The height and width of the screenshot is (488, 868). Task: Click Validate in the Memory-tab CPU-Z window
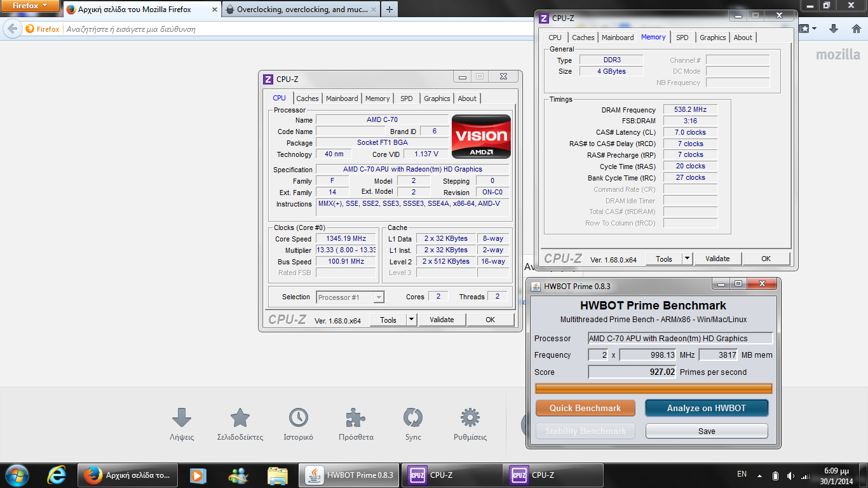point(717,259)
